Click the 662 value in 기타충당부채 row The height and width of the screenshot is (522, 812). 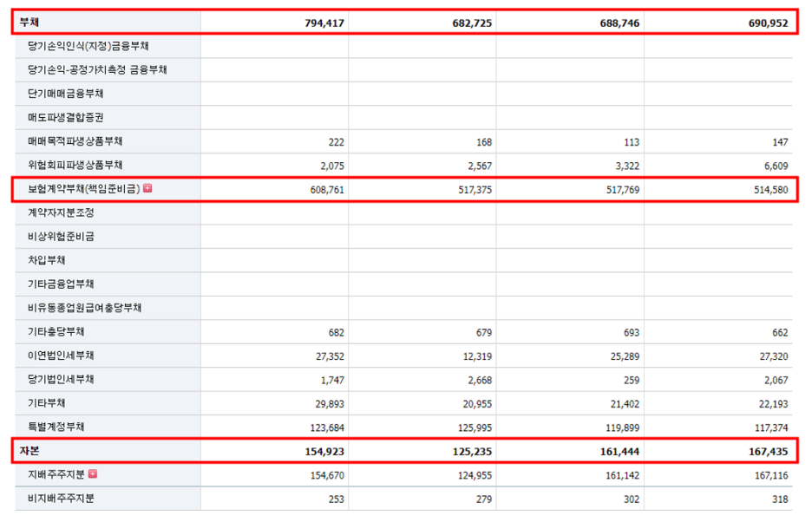pos(780,333)
